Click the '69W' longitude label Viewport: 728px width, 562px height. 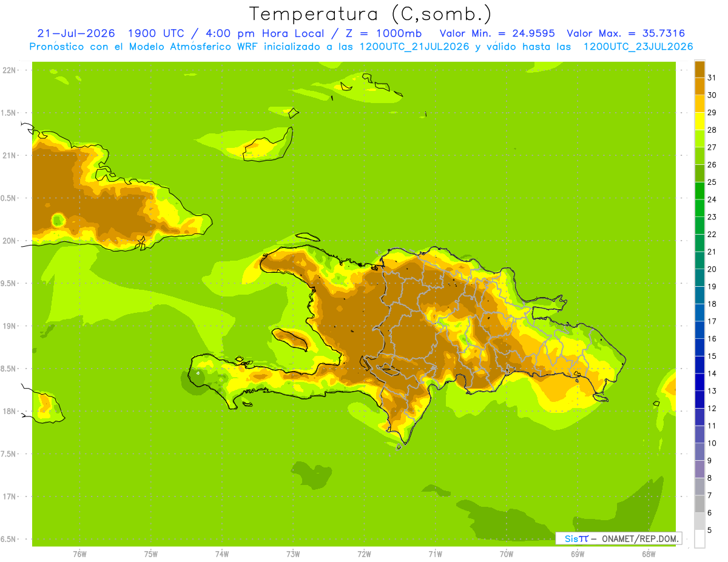point(578,554)
